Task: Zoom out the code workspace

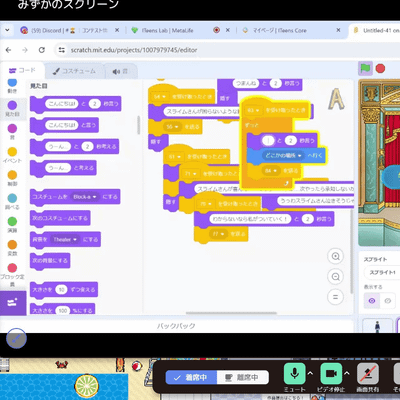Action: 336,277
